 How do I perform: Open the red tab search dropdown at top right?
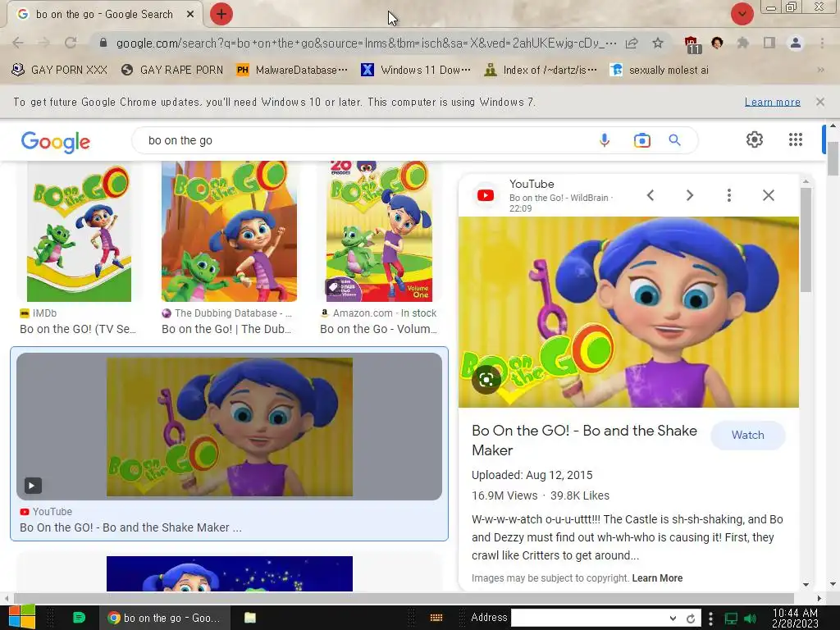pyautogui.click(x=742, y=14)
